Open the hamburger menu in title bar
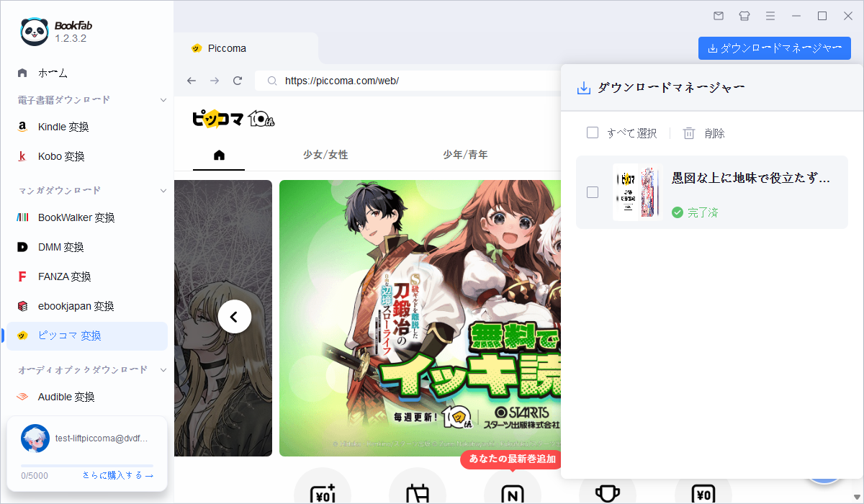Viewport: 864px width, 504px height. (770, 16)
